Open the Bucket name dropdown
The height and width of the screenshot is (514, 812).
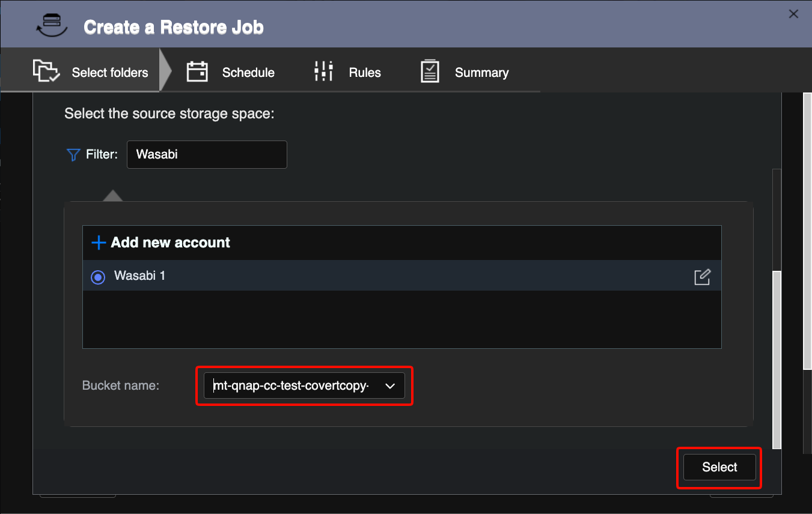pos(304,385)
